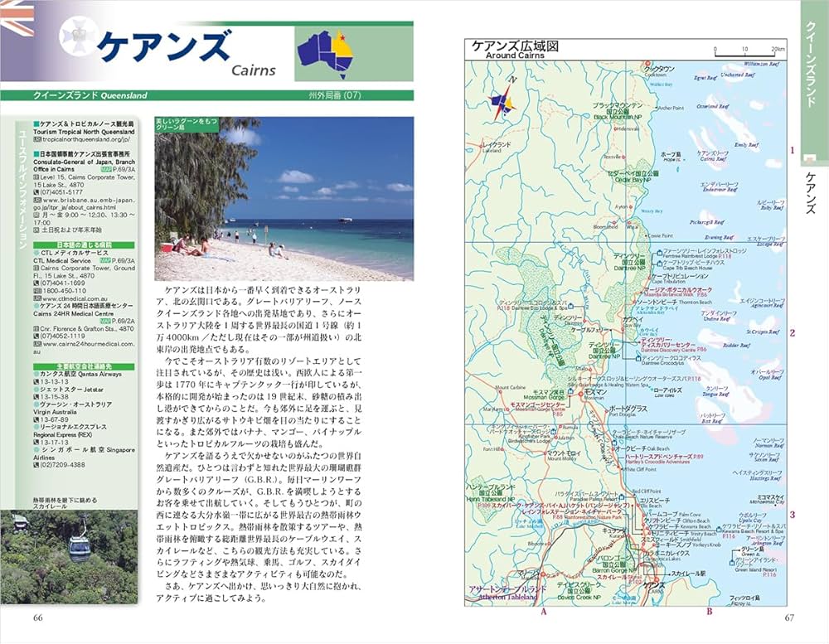Open the www.cairns24hourmedical.com.au link
Viewport: 829px width, 644px height.
(x=83, y=343)
